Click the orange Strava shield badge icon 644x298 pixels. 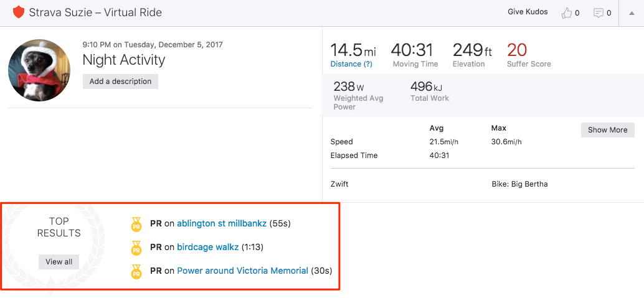click(x=19, y=12)
